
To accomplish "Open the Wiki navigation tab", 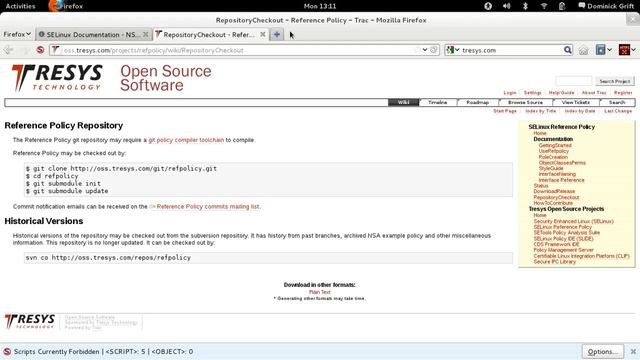I will click(403, 102).
